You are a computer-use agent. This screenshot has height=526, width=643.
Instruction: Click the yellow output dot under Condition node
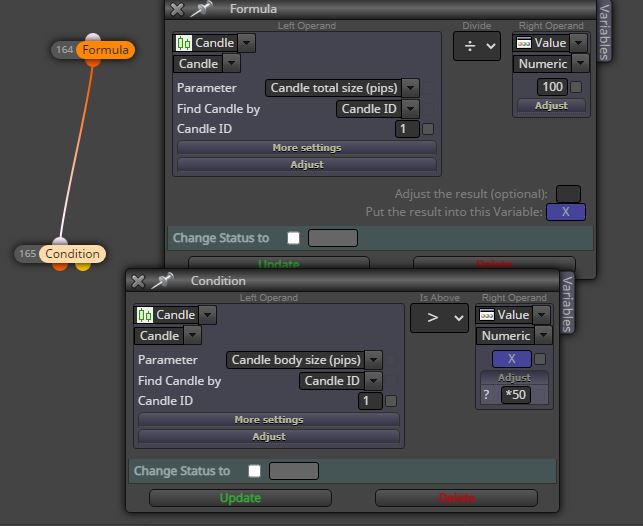tap(83, 266)
